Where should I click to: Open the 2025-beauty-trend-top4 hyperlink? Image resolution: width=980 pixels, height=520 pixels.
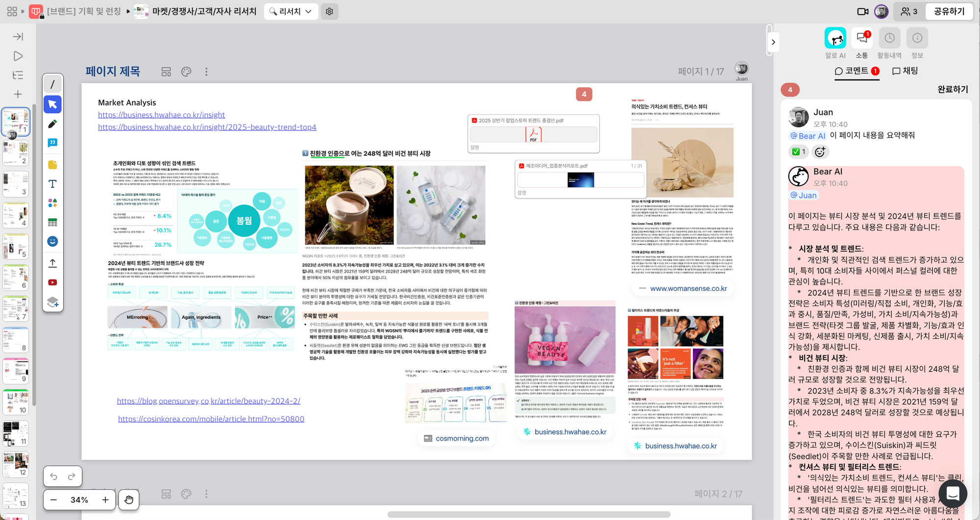pyautogui.click(x=207, y=127)
